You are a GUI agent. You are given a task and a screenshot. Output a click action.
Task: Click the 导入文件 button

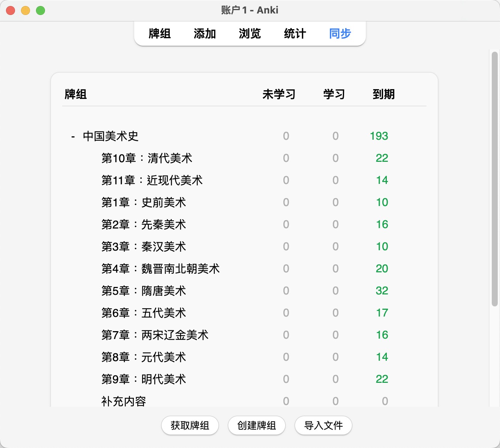[323, 426]
